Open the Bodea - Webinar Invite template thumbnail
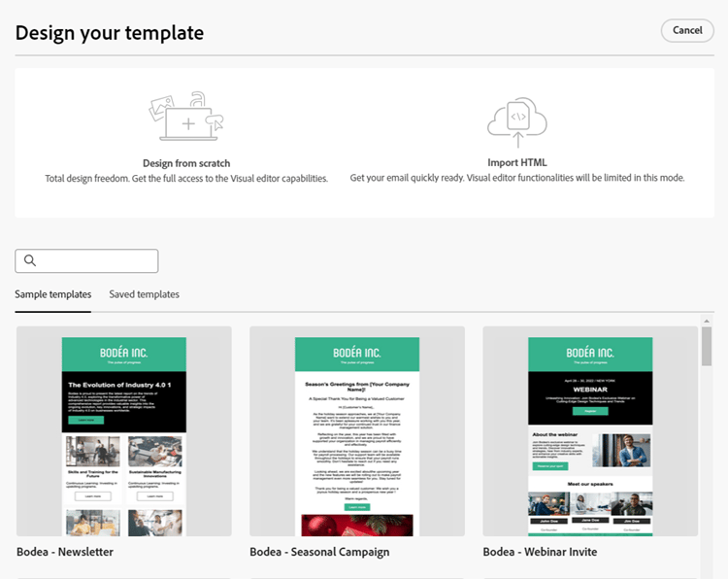This screenshot has width=728, height=579. (x=590, y=431)
